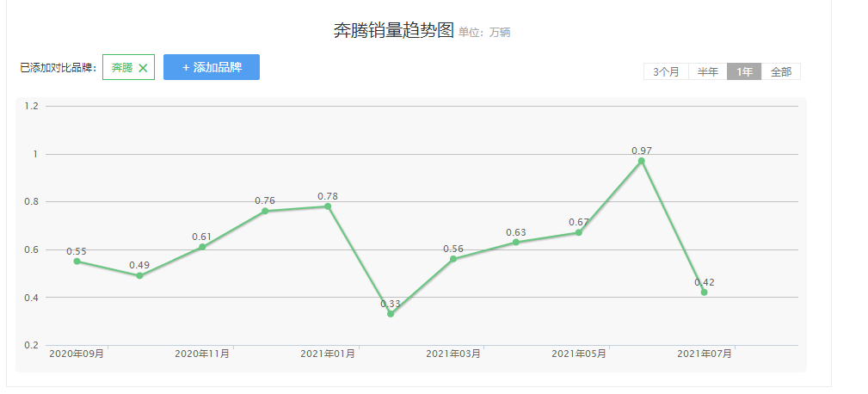
Task: Select the 3个月 time range tab
Action: point(666,71)
